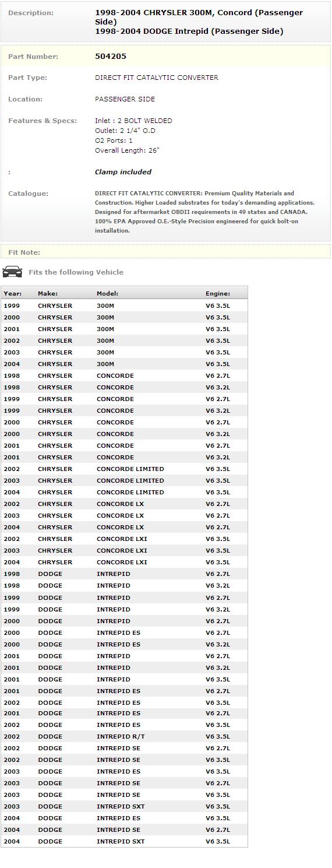Image resolution: width=332 pixels, height=868 pixels.
Task: Click the Make: column header
Action: pos(48,294)
